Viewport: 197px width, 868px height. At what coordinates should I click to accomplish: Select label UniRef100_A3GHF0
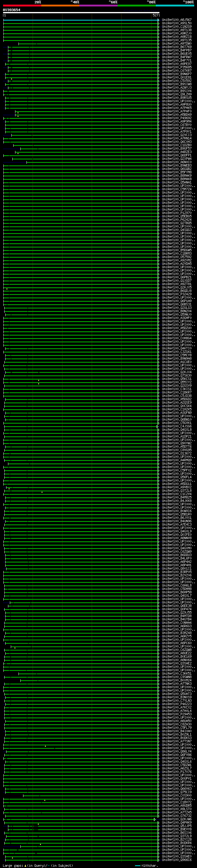pos(177,318)
